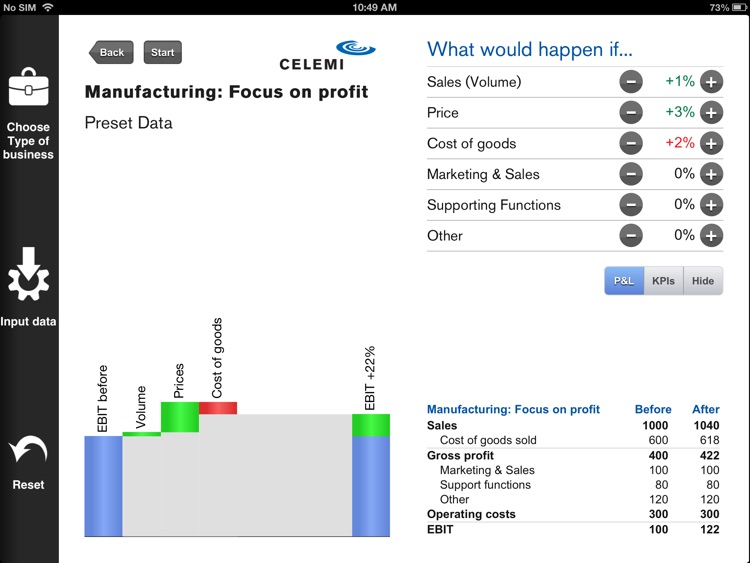Tap the Start button
The width and height of the screenshot is (750, 563).
point(163,53)
